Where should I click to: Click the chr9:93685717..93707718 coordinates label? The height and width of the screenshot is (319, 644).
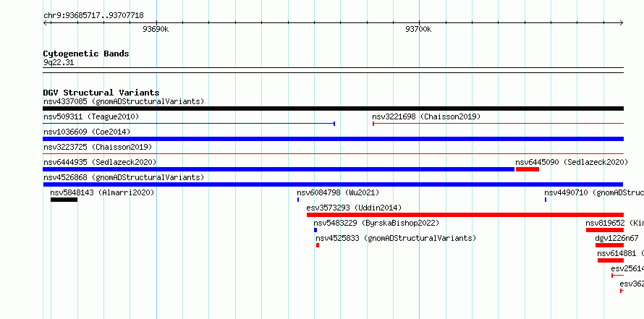[93, 15]
